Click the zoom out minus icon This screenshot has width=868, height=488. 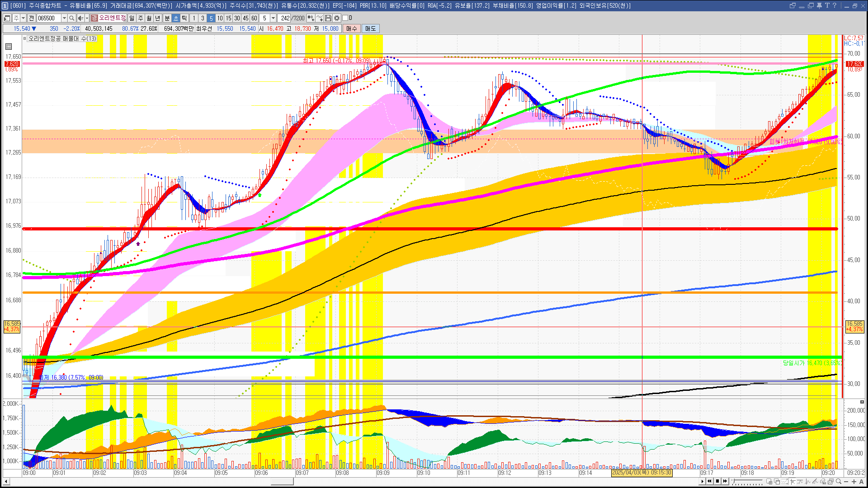(846, 482)
